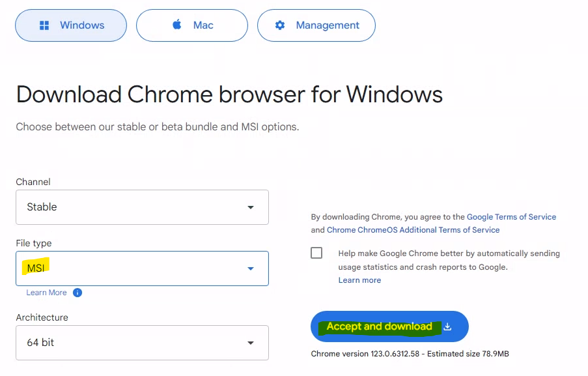
Task: Open Chrome ChromeOS Additional Terms of Service link
Action: (413, 230)
